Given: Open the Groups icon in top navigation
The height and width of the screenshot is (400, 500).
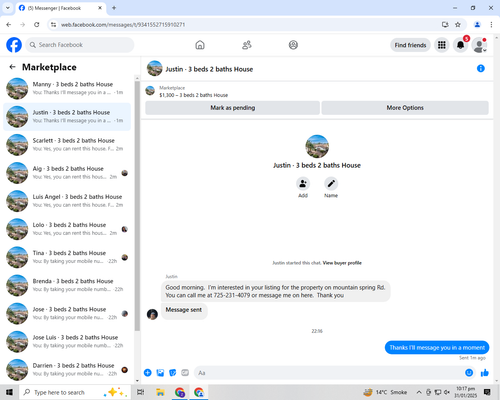Looking at the screenshot, I should tap(293, 45).
